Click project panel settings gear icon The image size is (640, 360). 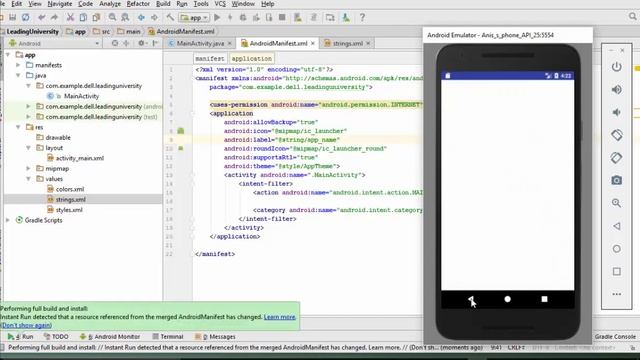[141, 43]
